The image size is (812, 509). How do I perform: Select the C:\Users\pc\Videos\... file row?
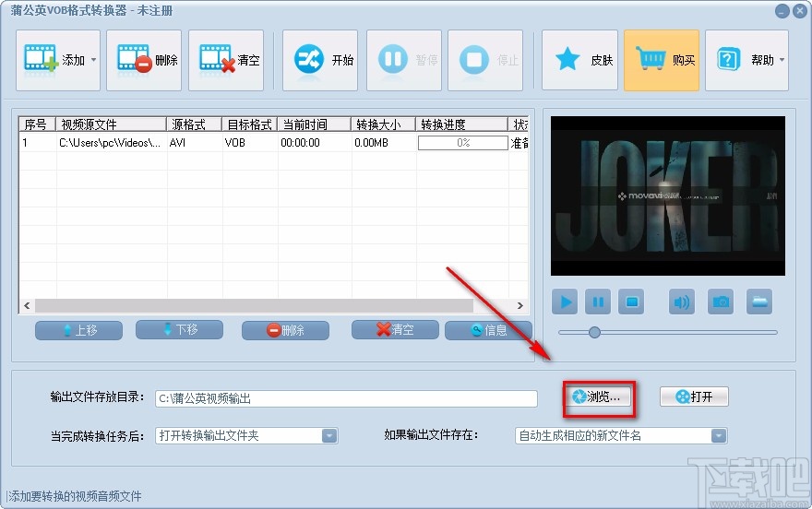273,143
